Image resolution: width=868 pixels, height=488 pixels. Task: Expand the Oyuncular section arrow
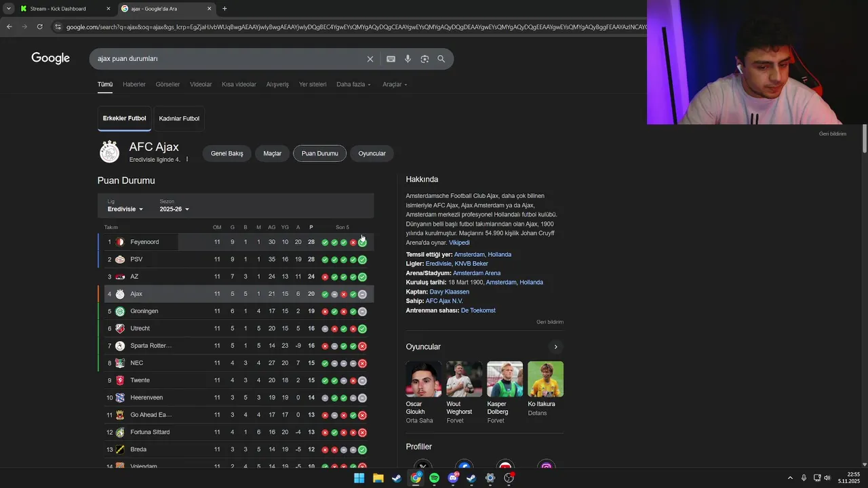(x=555, y=347)
